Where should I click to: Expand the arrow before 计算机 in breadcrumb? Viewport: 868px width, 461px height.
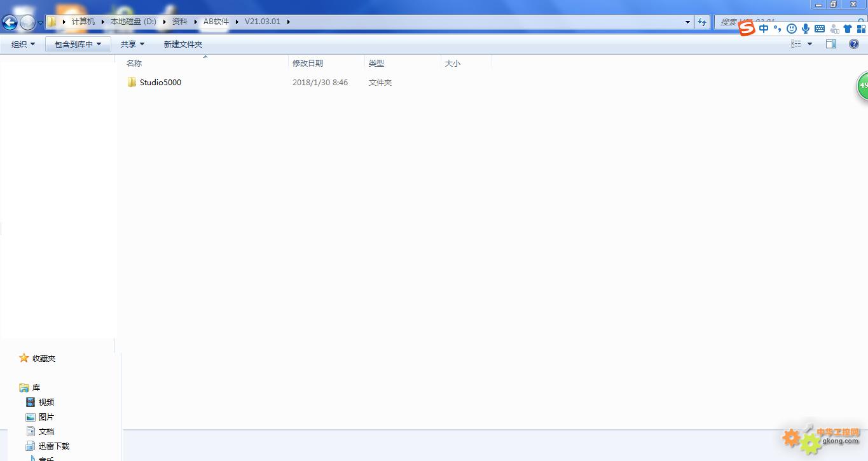pos(64,22)
